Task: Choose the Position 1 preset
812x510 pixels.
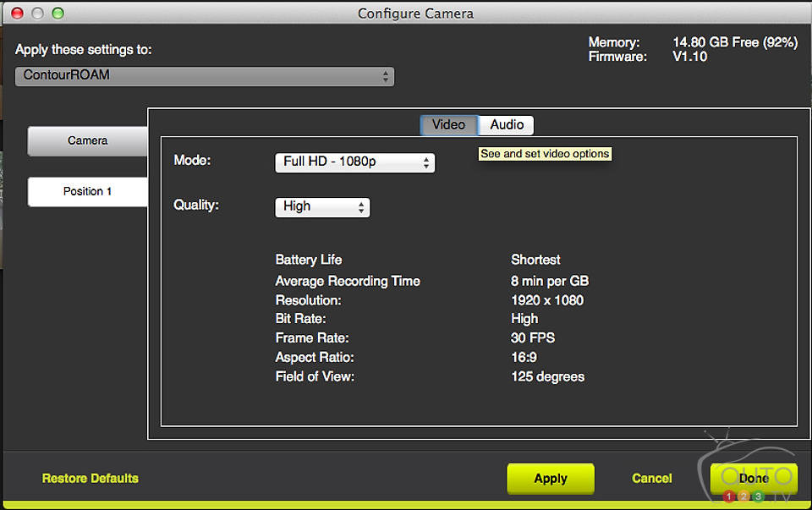Action: coord(88,191)
